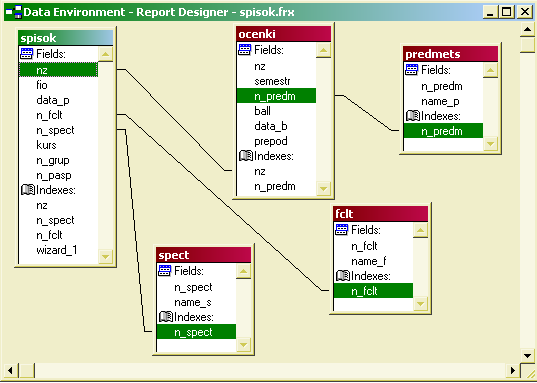Click the Fields icon in spisok table
The image size is (537, 383).
pyautogui.click(x=27, y=53)
